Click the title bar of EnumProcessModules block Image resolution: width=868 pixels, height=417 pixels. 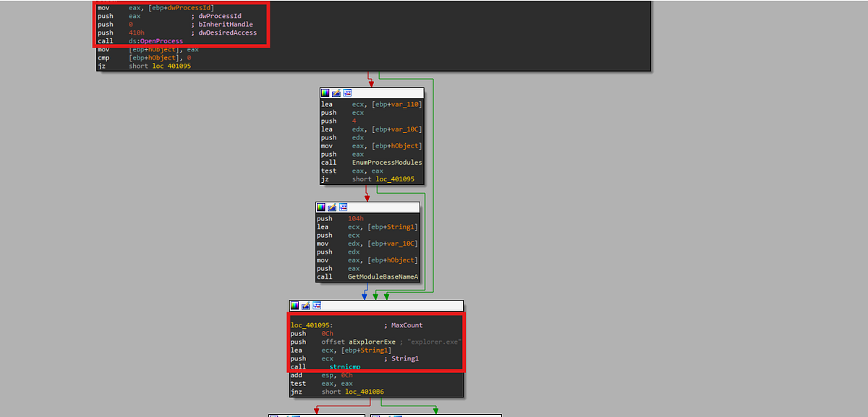(371, 93)
